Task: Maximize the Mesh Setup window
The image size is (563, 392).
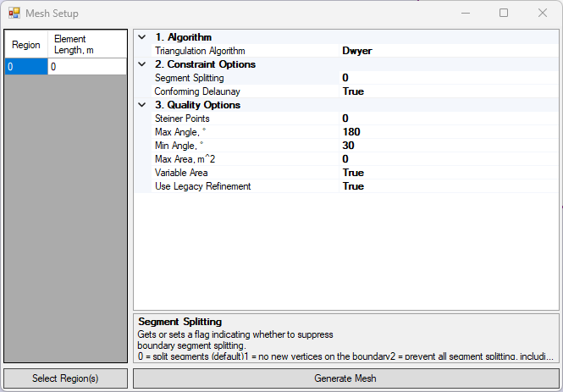Action: [x=504, y=14]
